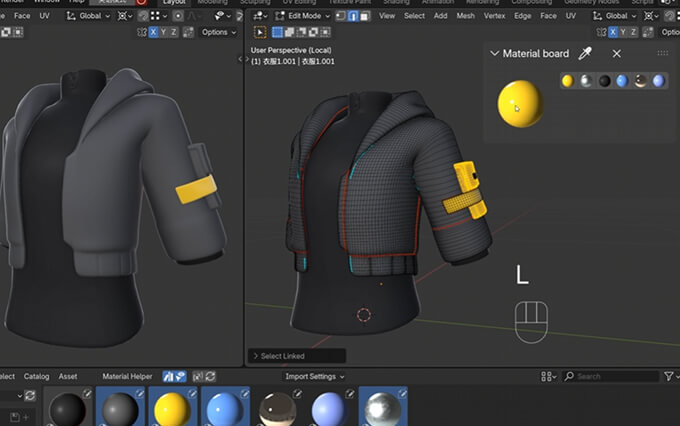680x426 pixels.
Task: Click the X icon in Material board
Action: pos(617,54)
